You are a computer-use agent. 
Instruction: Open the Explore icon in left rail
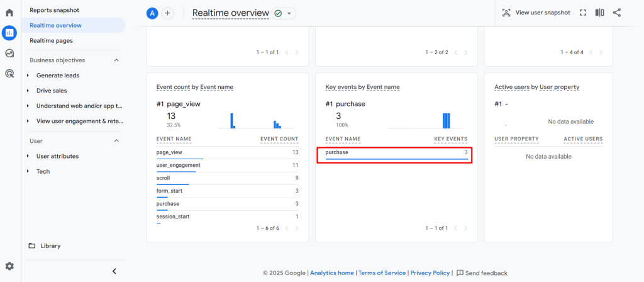[9, 53]
